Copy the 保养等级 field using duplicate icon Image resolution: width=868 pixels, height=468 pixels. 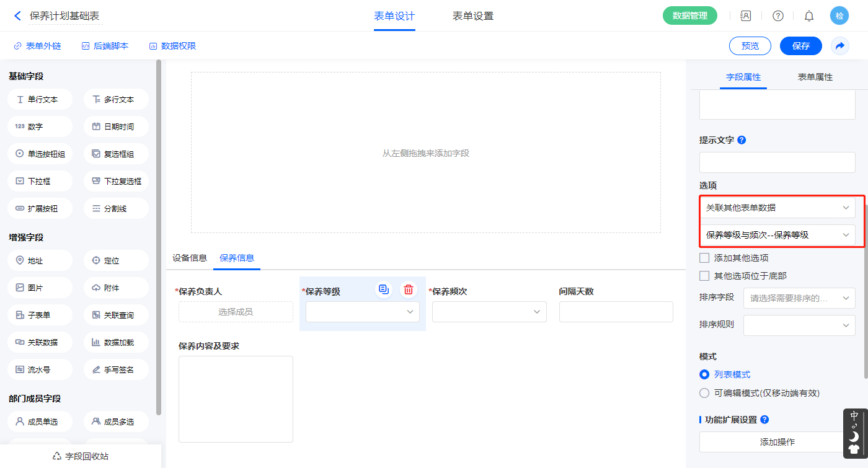384,289
